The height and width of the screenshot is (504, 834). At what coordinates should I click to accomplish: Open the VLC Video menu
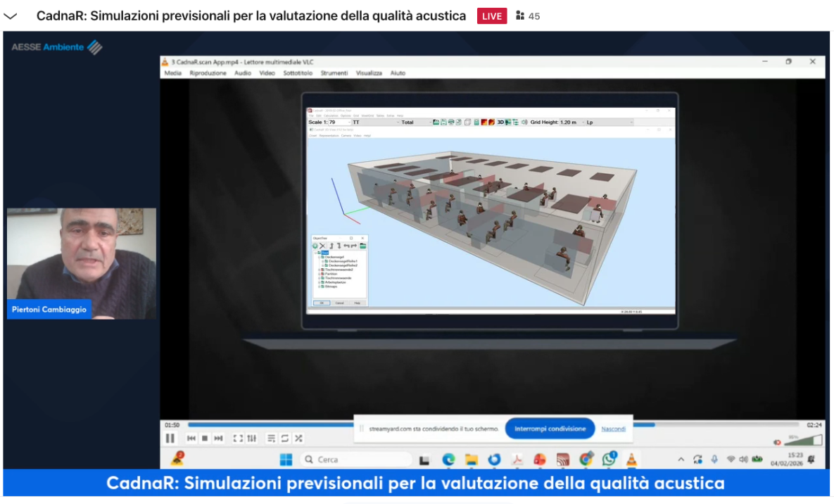[267, 73]
